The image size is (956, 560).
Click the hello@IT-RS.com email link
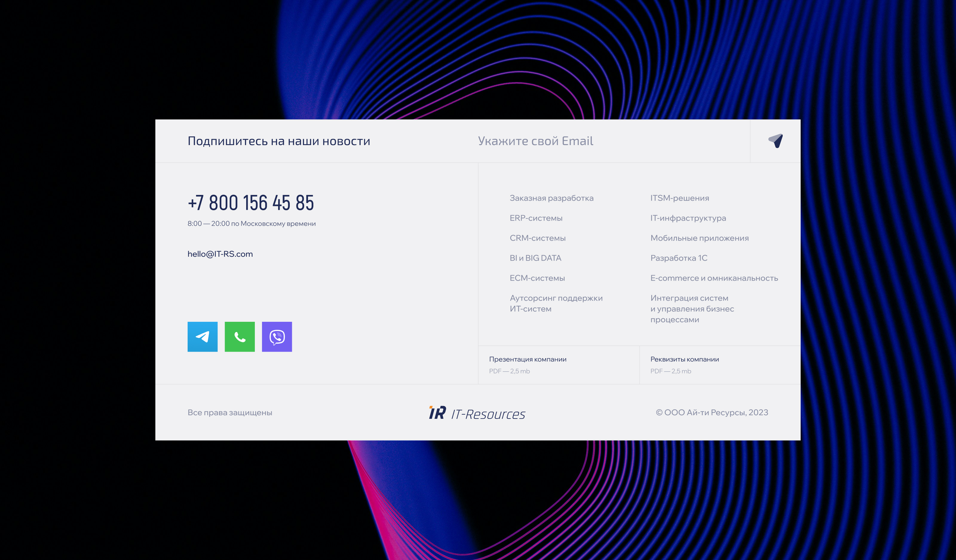[x=220, y=254]
